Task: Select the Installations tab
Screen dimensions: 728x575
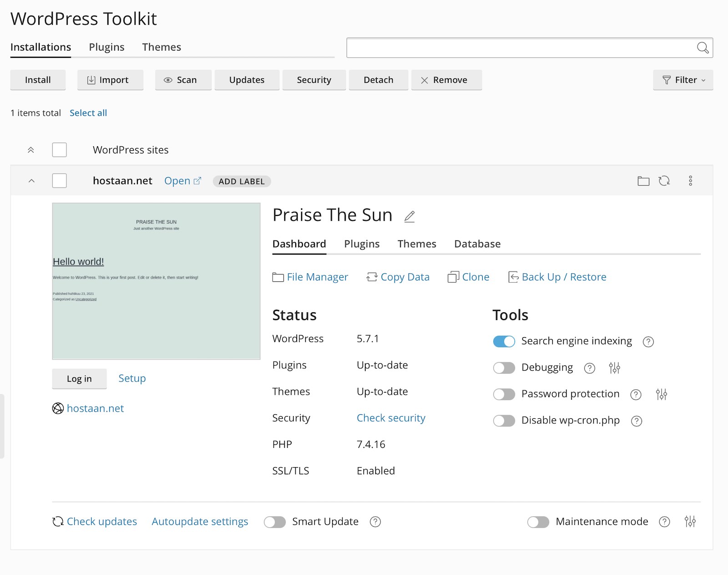Action: pos(40,47)
